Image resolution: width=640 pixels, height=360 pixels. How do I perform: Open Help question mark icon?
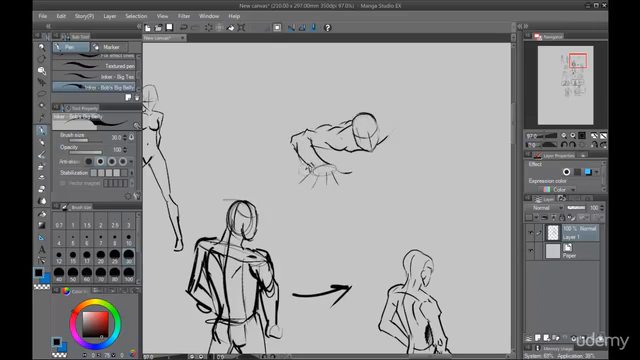(327, 28)
